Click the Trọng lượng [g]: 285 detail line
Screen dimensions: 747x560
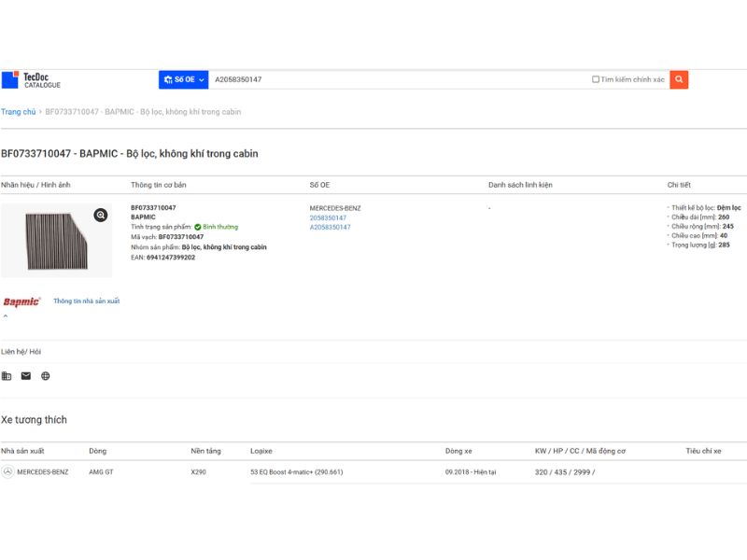(700, 245)
